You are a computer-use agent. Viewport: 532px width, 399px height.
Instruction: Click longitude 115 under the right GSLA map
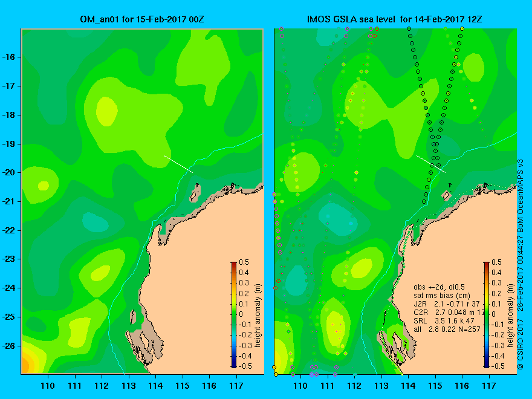pos(435,386)
